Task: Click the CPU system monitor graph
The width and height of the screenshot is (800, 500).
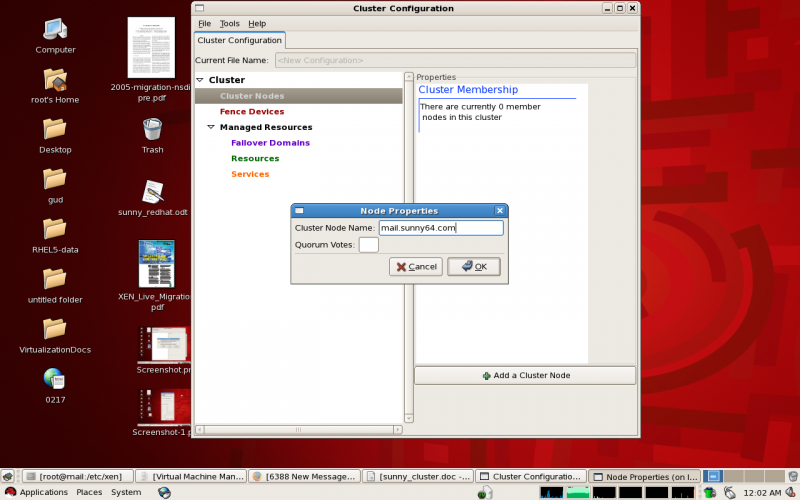Action: (552, 492)
